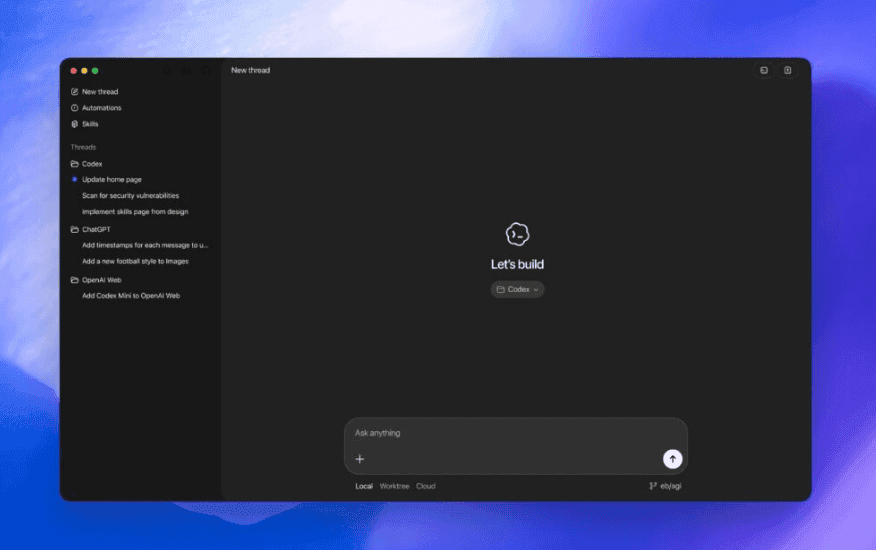876x550 pixels.
Task: Switch to Worktree mode
Action: [x=394, y=486]
